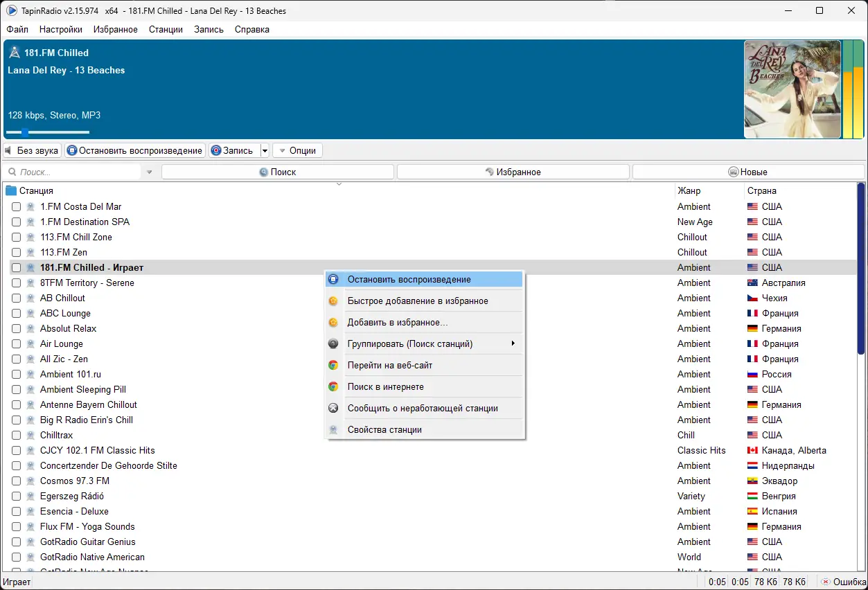Click the station icon next to AB Chillout
Viewport: 868px width, 590px height.
point(30,298)
